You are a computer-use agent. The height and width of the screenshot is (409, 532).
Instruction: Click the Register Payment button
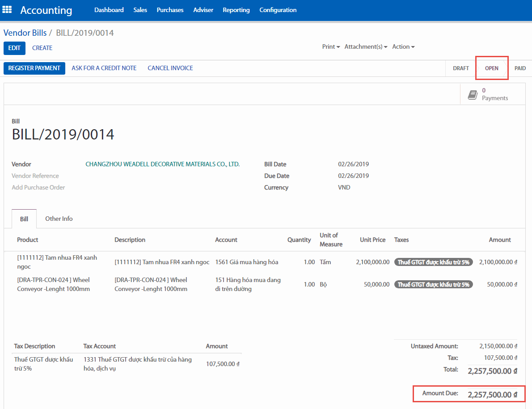point(34,68)
